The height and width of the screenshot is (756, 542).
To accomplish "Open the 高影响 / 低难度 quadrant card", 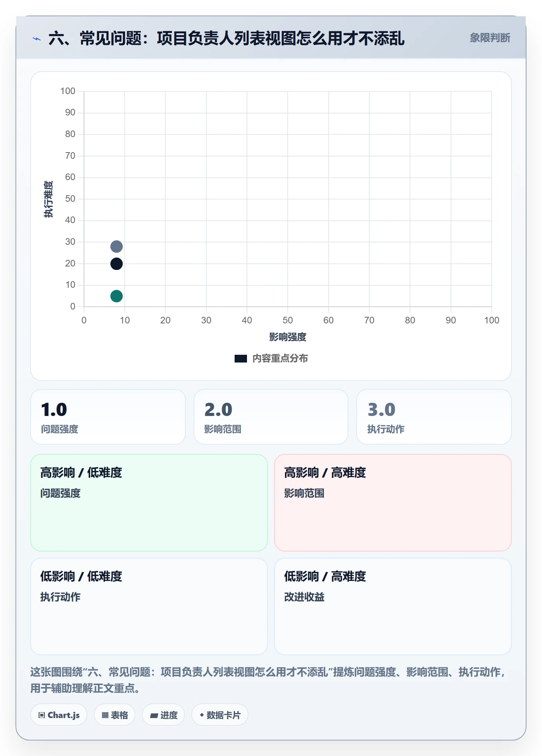I will (149, 503).
